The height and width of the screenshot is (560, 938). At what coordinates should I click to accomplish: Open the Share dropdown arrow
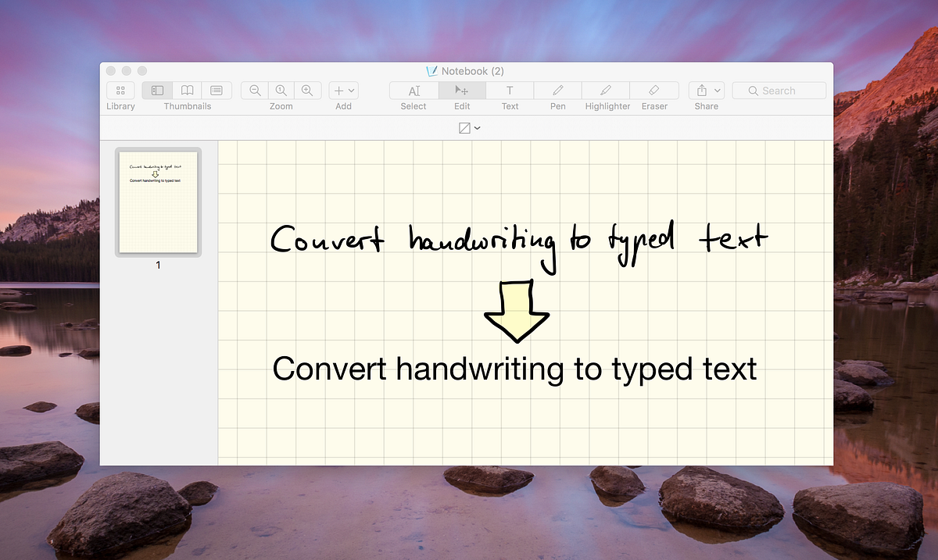point(717,90)
